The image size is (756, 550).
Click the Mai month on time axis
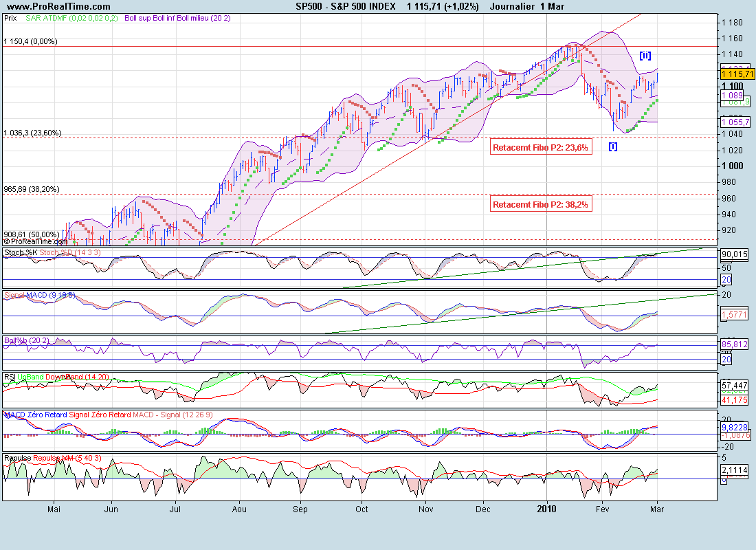tap(54, 509)
